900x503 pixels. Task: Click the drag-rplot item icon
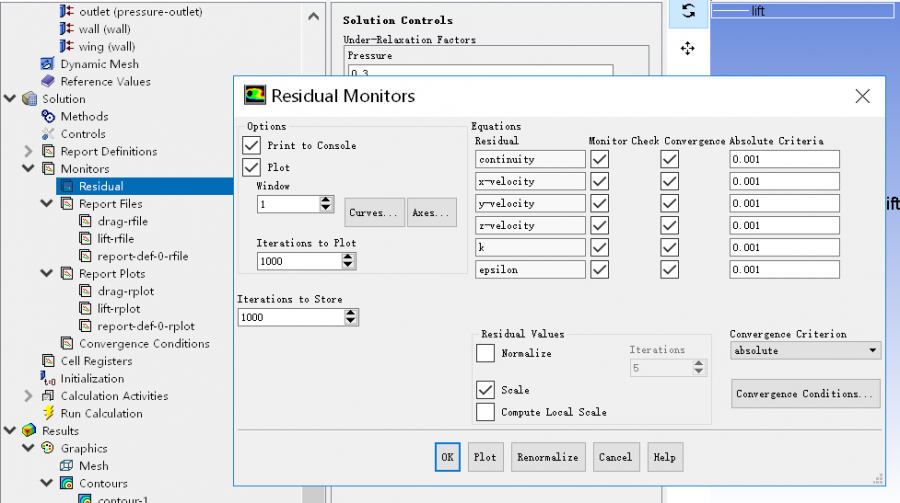86,291
